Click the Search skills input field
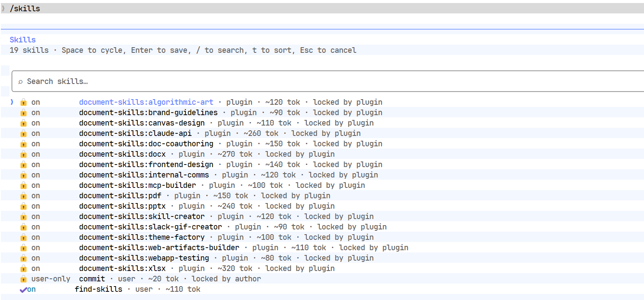This screenshot has width=644, height=300. (x=328, y=81)
